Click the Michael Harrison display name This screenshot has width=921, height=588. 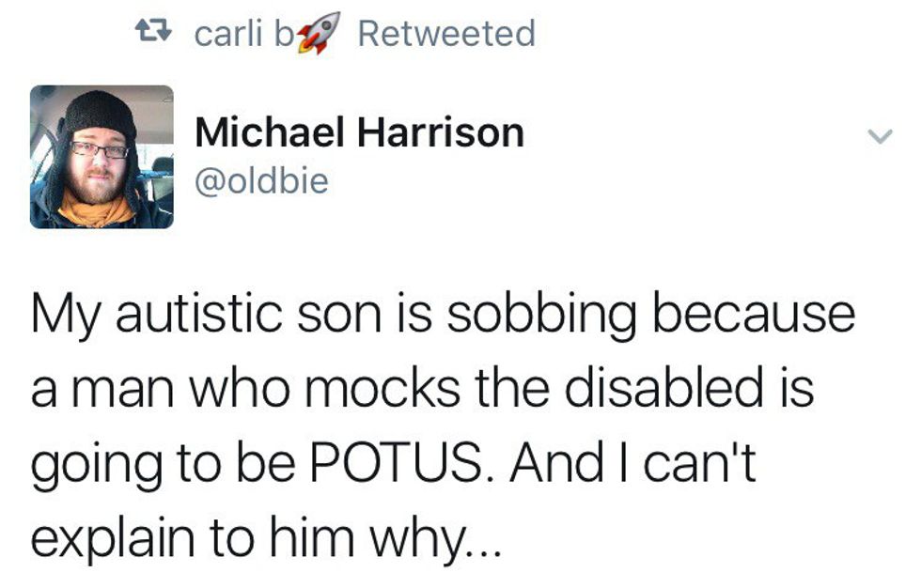(359, 132)
